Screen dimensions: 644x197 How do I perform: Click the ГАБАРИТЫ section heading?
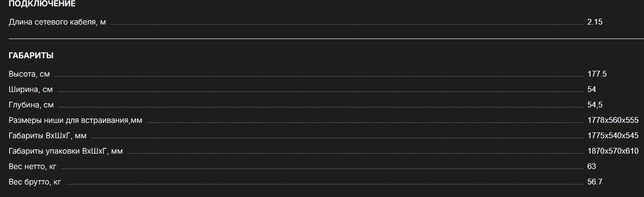pos(31,56)
